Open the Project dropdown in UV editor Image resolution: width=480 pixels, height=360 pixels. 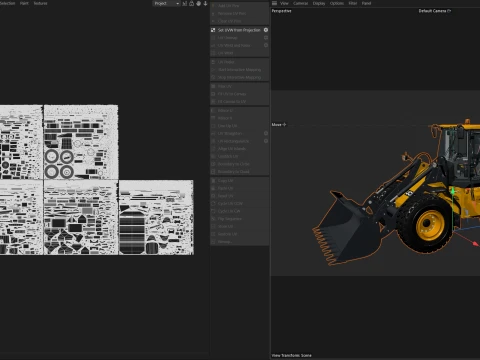(166, 3)
